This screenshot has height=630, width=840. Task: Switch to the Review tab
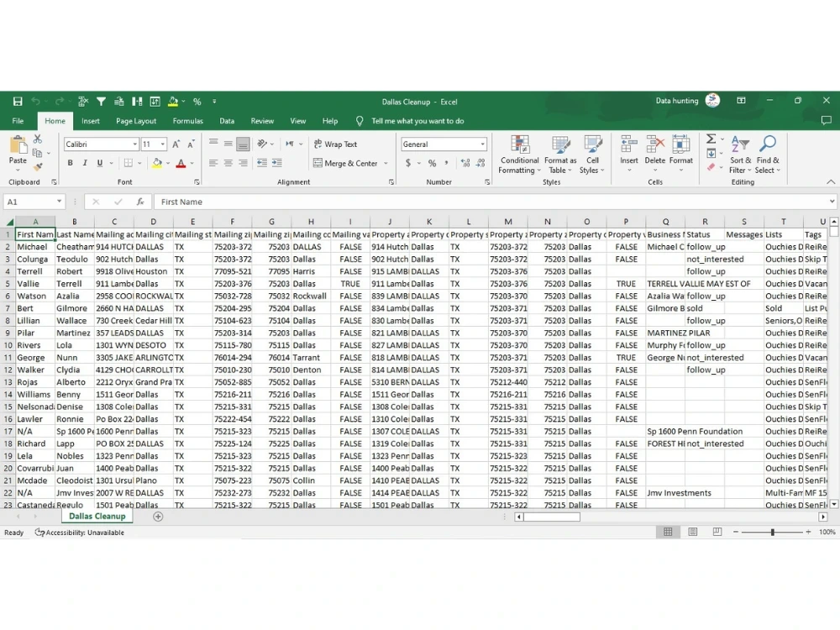pyautogui.click(x=262, y=121)
